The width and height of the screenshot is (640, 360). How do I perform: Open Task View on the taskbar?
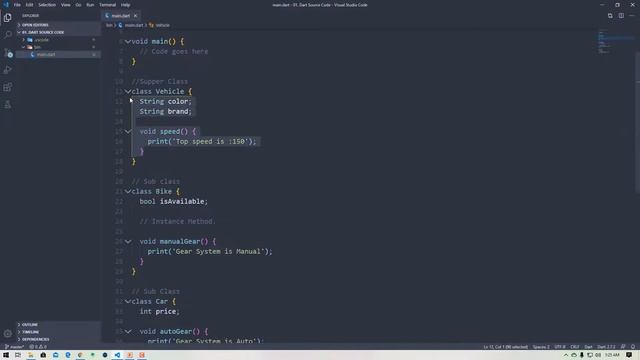(x=18, y=355)
